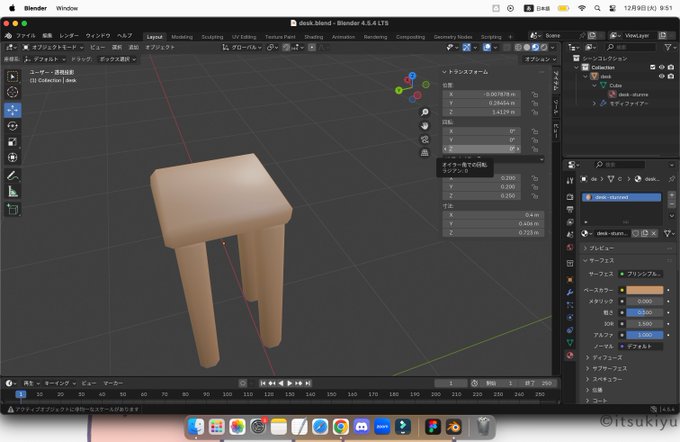This screenshot has height=442, width=680.
Task: Toggle viewport overlays visibility
Action: pyautogui.click(x=487, y=47)
